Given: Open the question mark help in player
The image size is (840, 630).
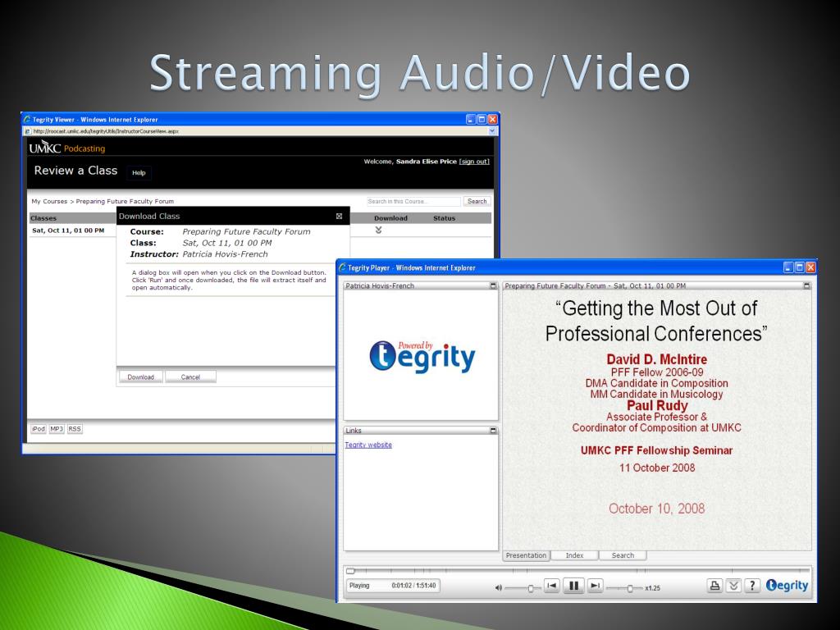Looking at the screenshot, I should point(752,586).
